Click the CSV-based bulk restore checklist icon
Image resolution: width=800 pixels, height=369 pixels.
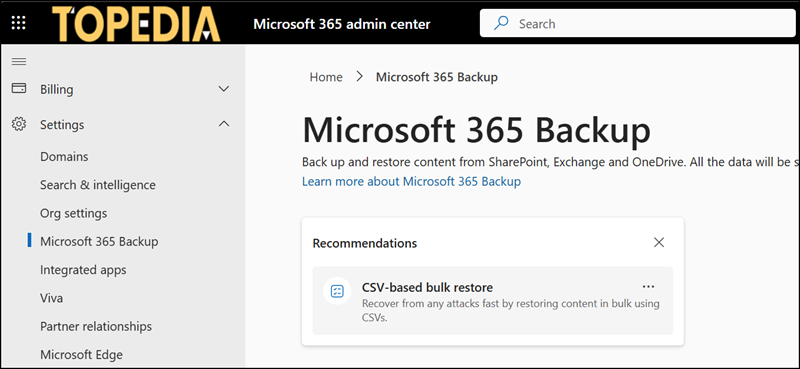tap(337, 291)
